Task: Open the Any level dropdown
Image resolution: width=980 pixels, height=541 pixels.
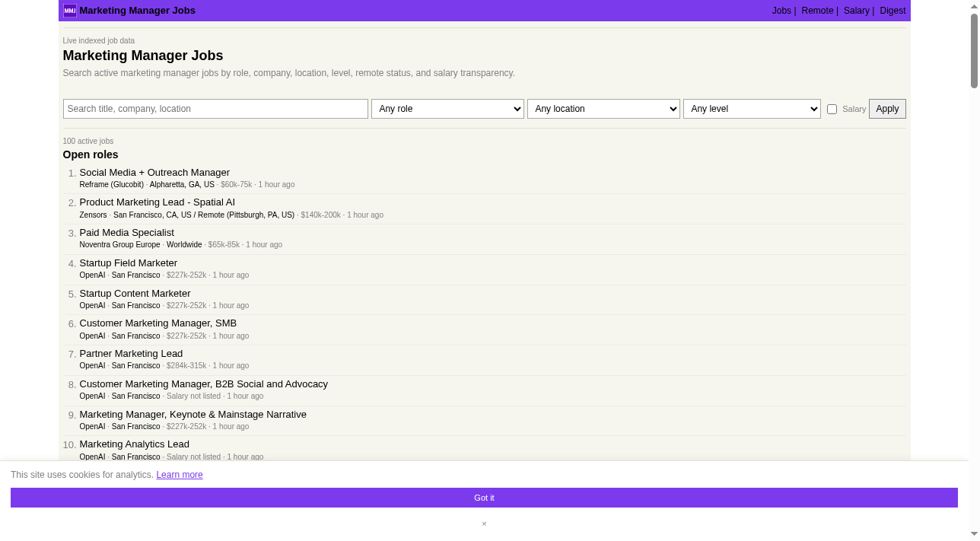Action: (752, 109)
